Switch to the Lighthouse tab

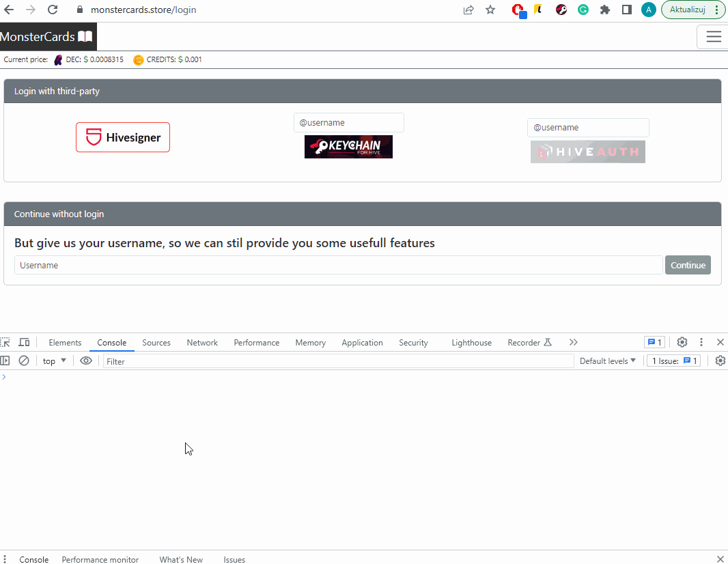(471, 343)
